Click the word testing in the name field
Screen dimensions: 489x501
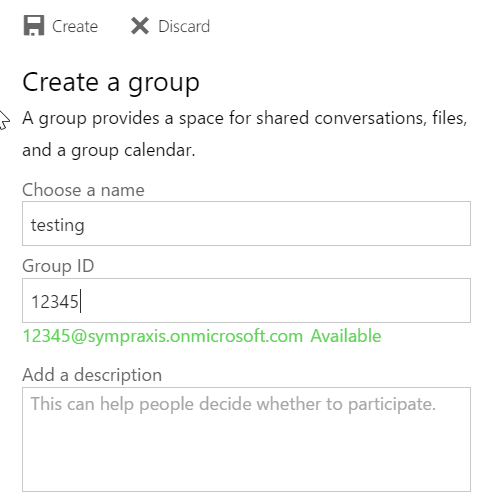click(57, 225)
